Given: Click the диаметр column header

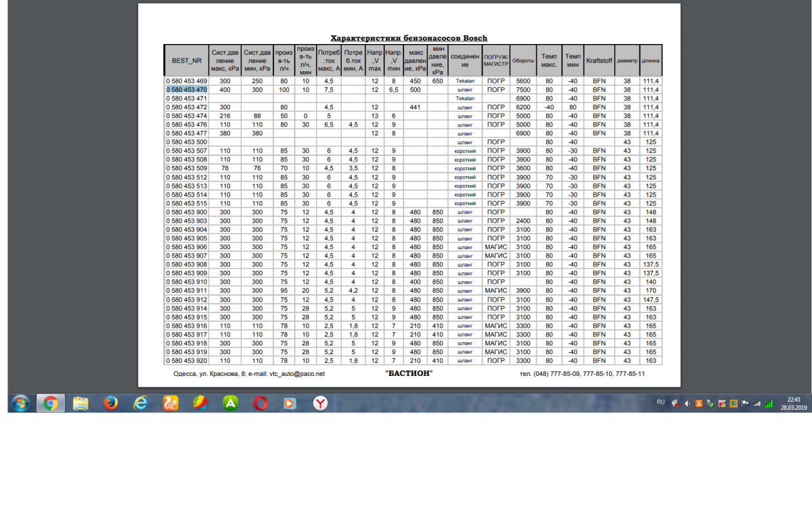Looking at the screenshot, I should (627, 60).
